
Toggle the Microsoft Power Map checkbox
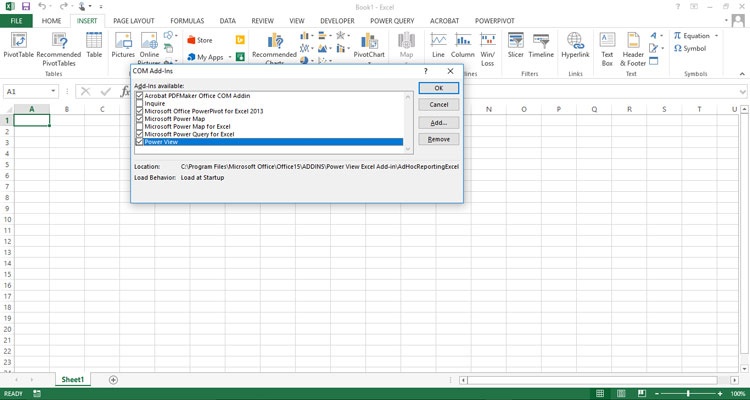(x=140, y=119)
